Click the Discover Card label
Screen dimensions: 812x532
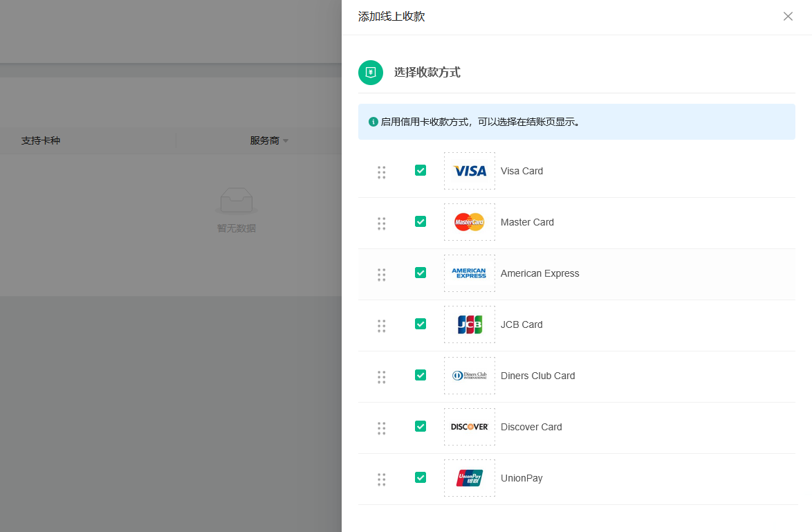(531, 427)
